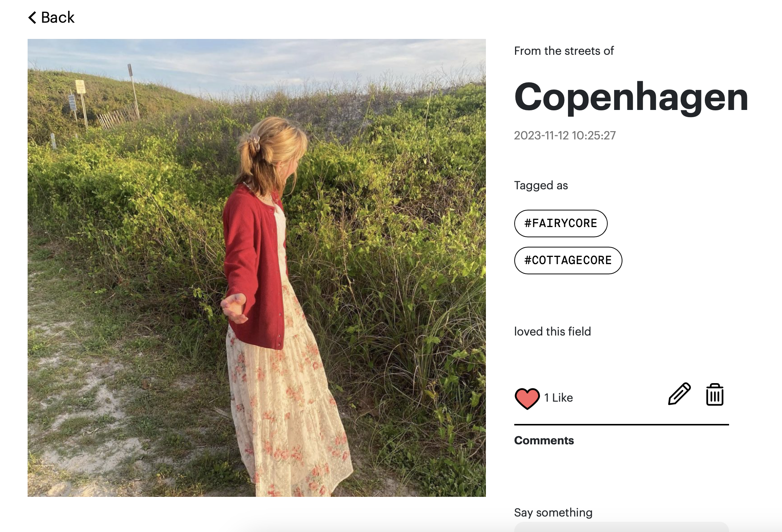Delete the post with the trash icon
The image size is (782, 532).
click(x=714, y=395)
